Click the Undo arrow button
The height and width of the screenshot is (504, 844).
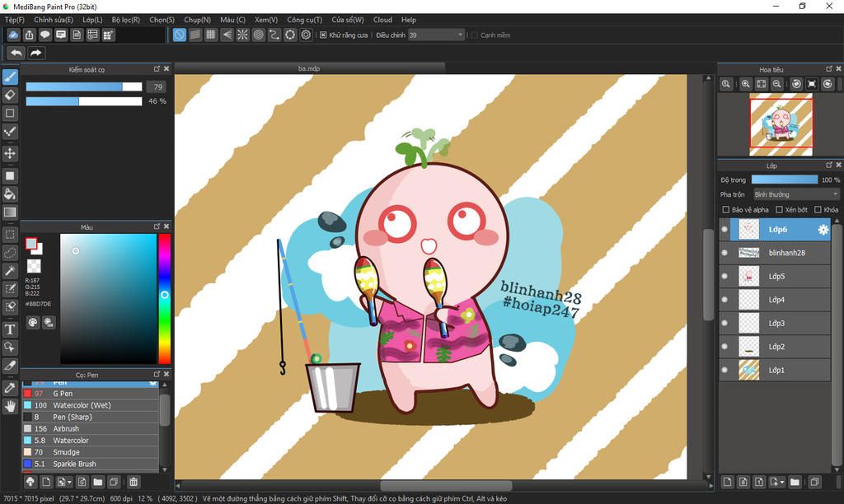16,53
